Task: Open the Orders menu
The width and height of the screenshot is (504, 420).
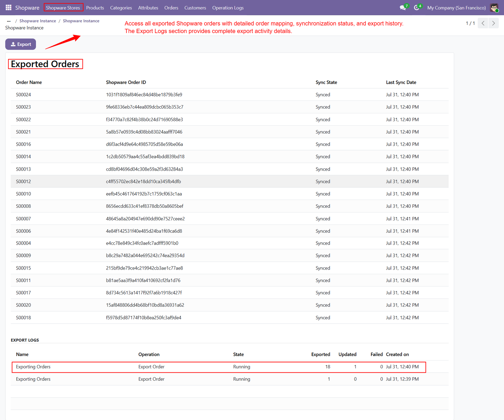Action: tap(171, 8)
